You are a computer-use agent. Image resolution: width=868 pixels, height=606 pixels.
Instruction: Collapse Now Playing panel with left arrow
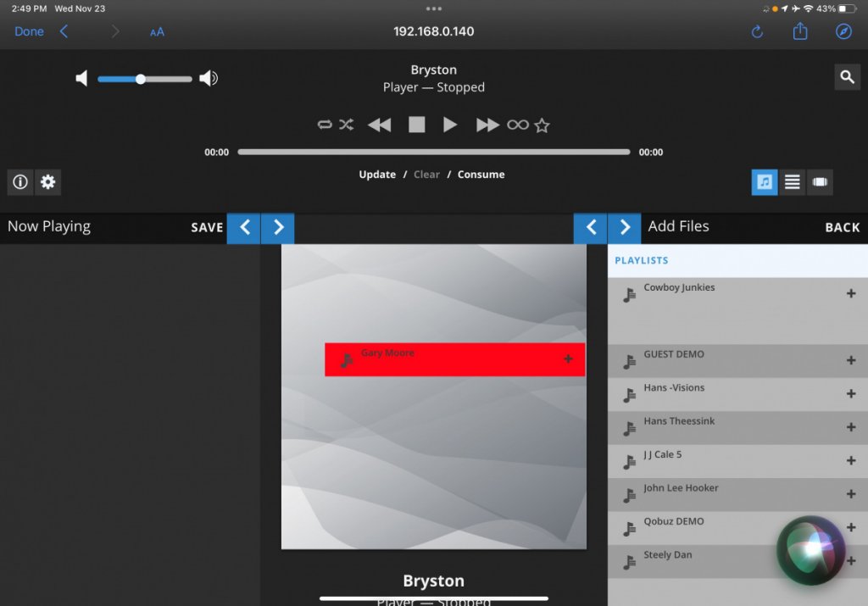244,227
